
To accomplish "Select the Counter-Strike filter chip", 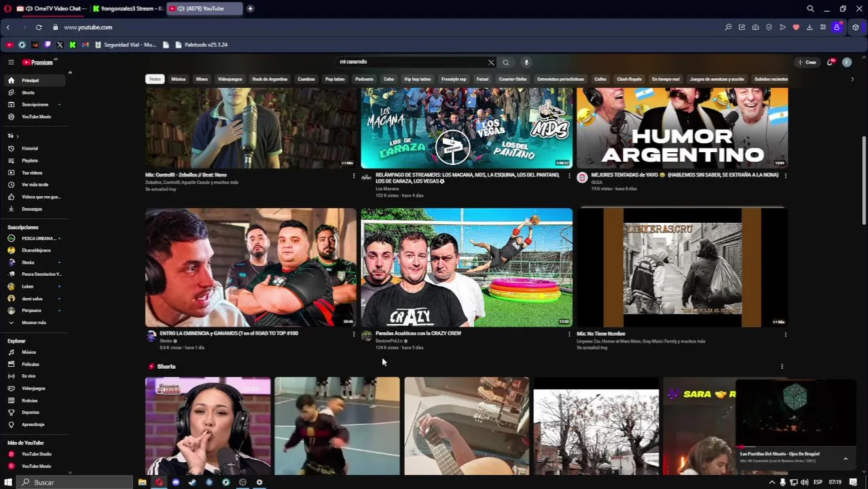I will 513,79.
